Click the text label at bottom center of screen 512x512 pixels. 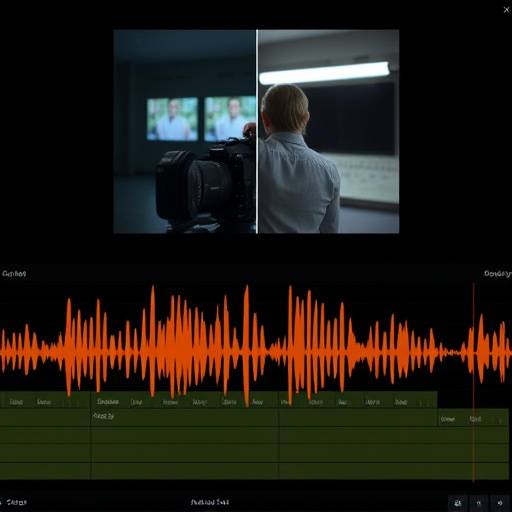[x=210, y=502]
